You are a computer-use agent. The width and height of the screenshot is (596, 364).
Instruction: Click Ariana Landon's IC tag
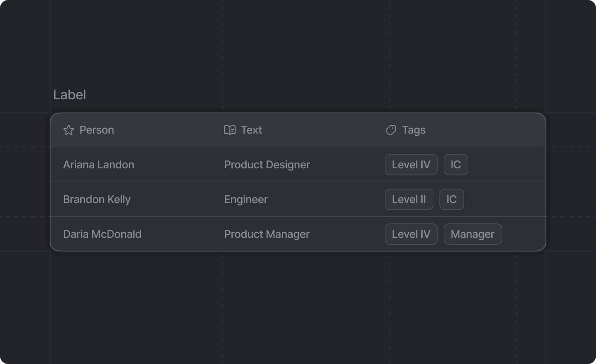[456, 165]
